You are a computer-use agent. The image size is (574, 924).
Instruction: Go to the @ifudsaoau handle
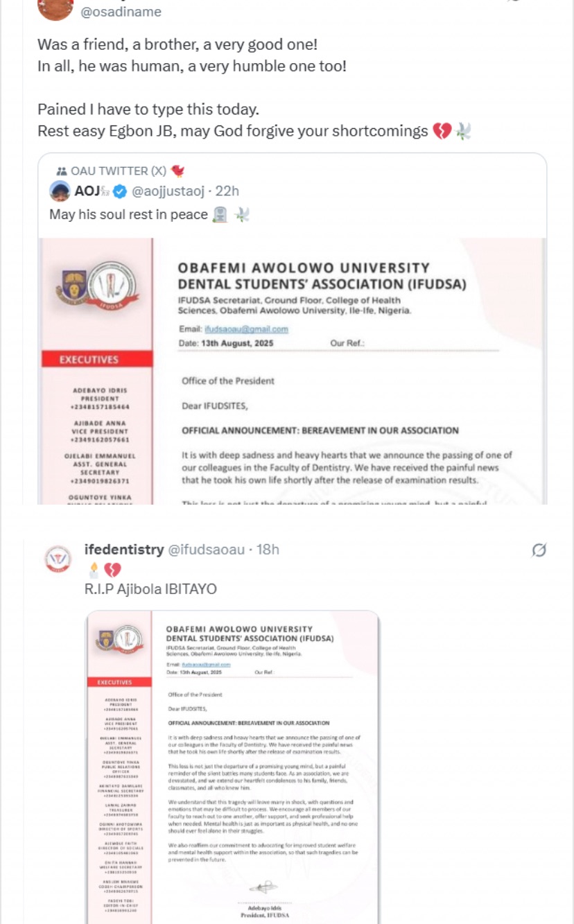207,550
